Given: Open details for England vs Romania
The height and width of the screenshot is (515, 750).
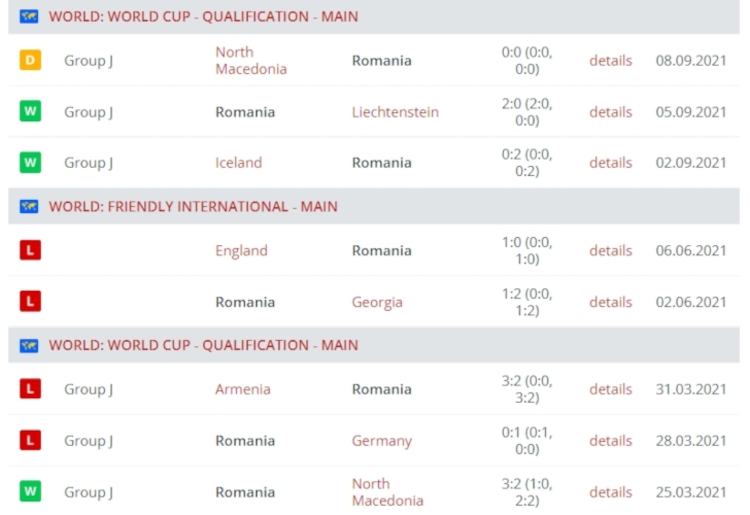Looking at the screenshot, I should [611, 251].
